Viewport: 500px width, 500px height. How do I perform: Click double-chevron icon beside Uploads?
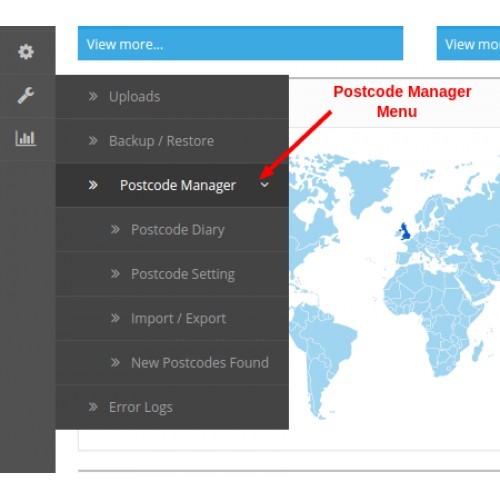pos(93,96)
